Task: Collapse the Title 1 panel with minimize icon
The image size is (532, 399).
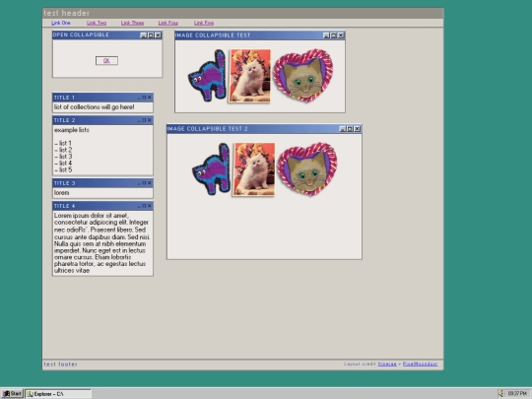Action: click(x=139, y=98)
